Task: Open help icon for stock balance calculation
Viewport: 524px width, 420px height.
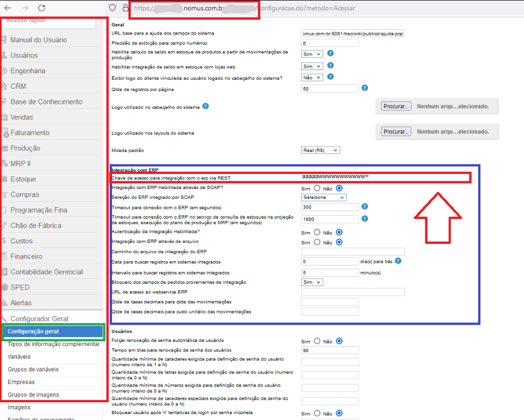Action: [331, 53]
